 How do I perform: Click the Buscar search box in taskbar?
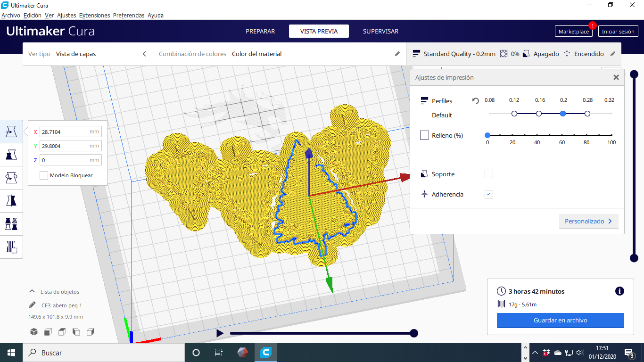tap(103, 353)
